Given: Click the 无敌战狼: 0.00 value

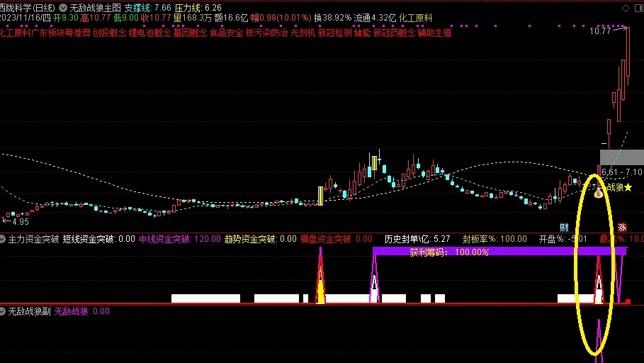Looking at the screenshot, I should coord(82,311).
